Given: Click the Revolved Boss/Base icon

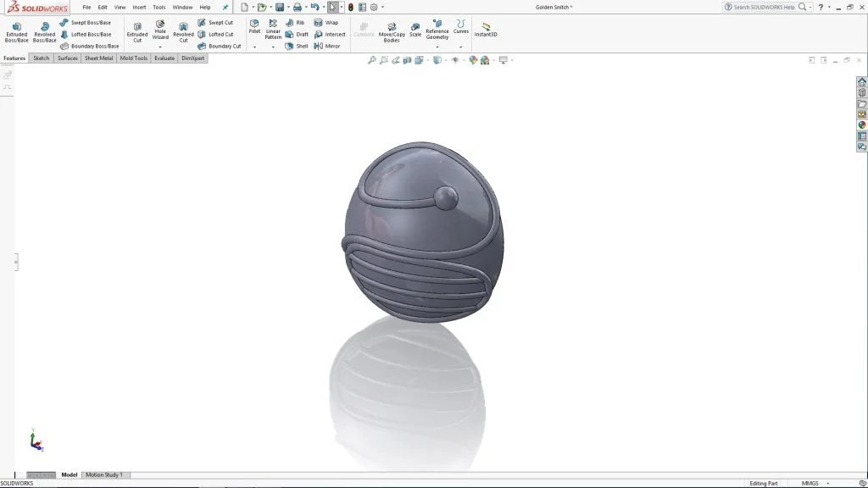Looking at the screenshot, I should coord(44,30).
